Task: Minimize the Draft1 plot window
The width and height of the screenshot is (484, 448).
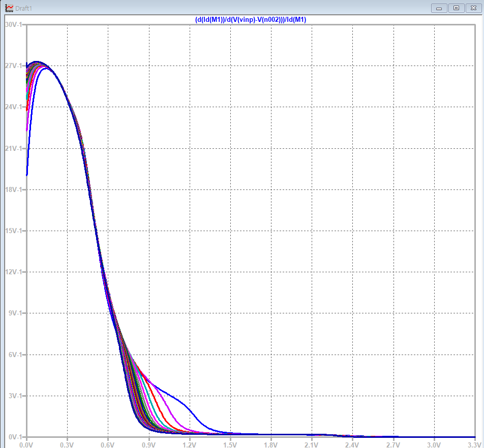Action: click(439, 8)
